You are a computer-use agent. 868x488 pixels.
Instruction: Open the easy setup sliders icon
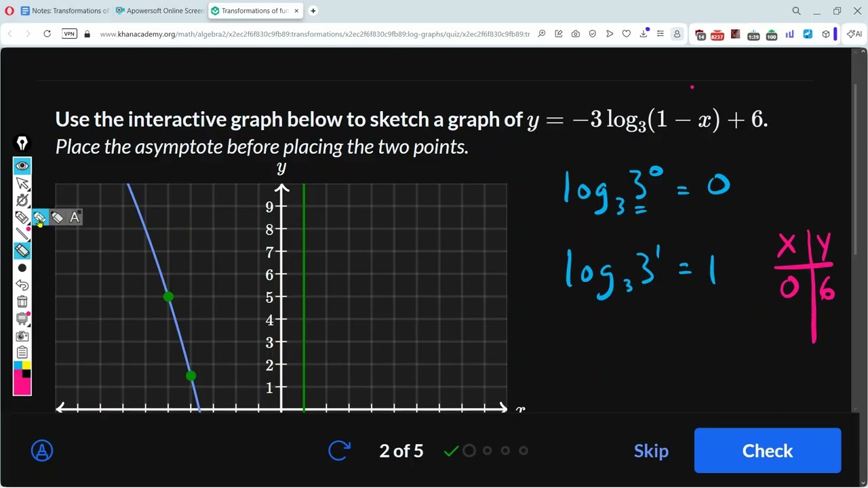660,34
